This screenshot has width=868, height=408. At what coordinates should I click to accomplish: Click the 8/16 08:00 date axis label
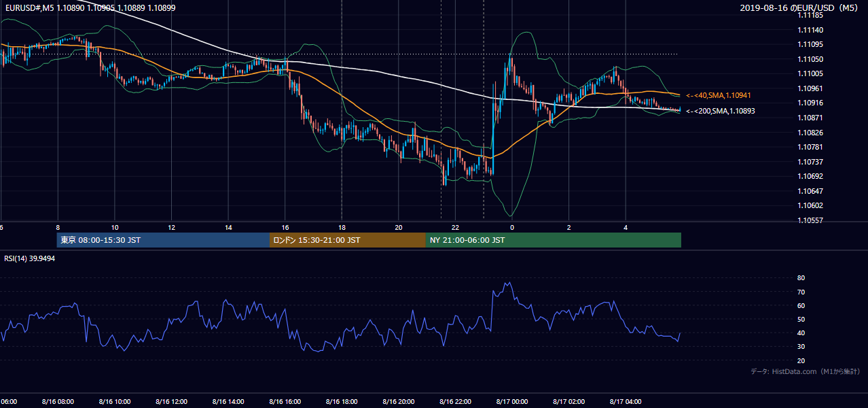click(58, 402)
